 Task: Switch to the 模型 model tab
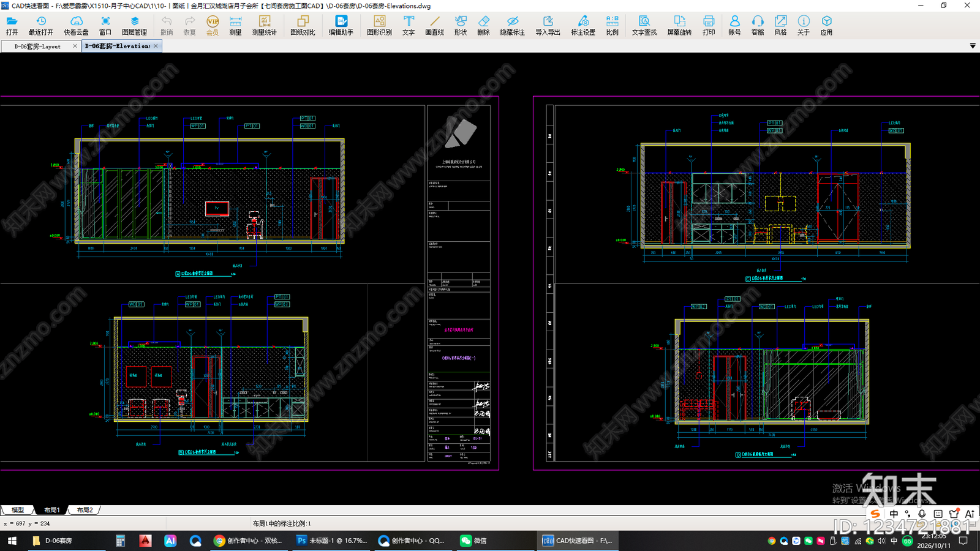click(17, 510)
